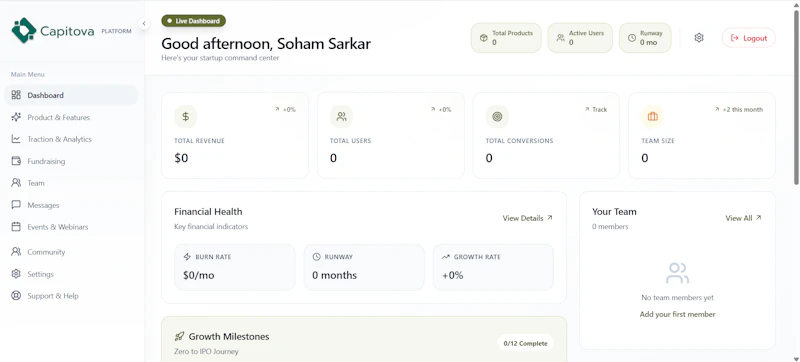Click the Total Conversions target icon
800x362 pixels.
click(x=497, y=117)
